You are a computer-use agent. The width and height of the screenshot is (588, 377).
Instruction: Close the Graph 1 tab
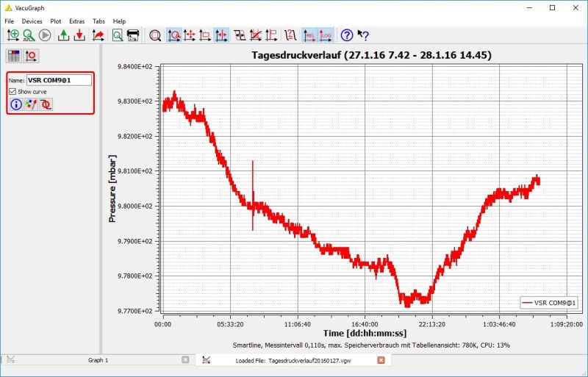(185, 360)
